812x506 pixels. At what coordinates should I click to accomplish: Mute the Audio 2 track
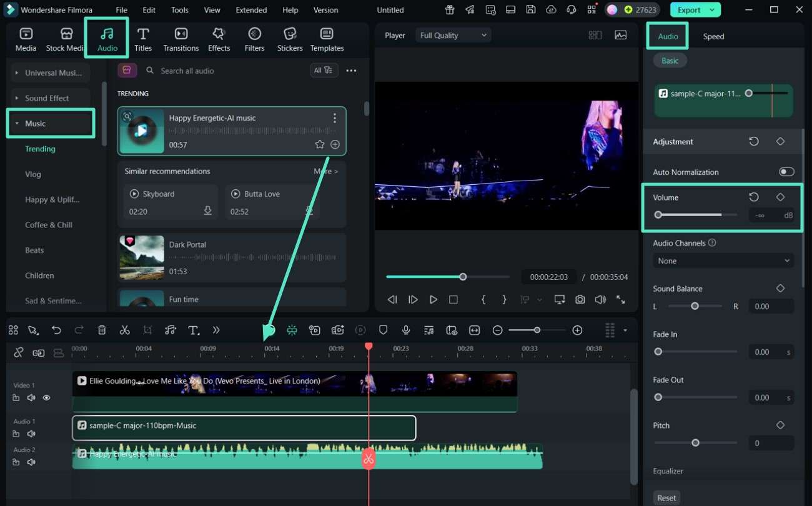coord(31,462)
